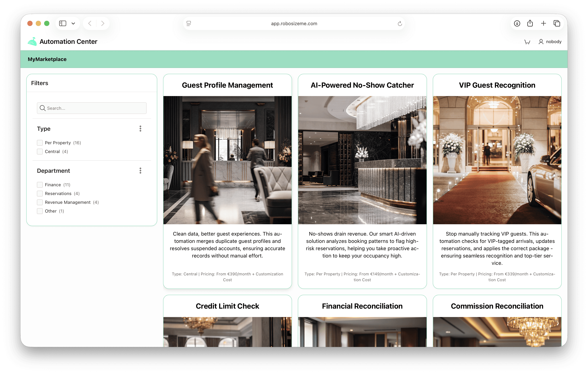Open the Department section options menu
This screenshot has height=374, width=588.
[140, 171]
